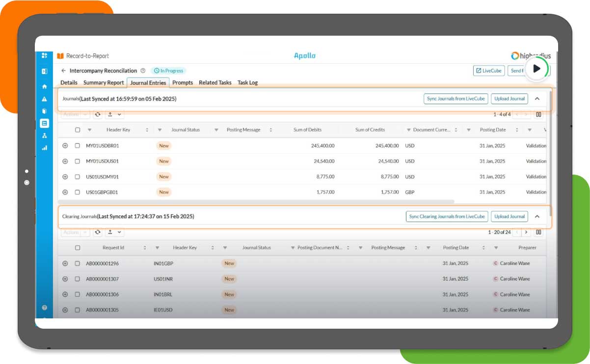Expand the MY01USDUS01 row with its plus icon

pyautogui.click(x=66, y=161)
